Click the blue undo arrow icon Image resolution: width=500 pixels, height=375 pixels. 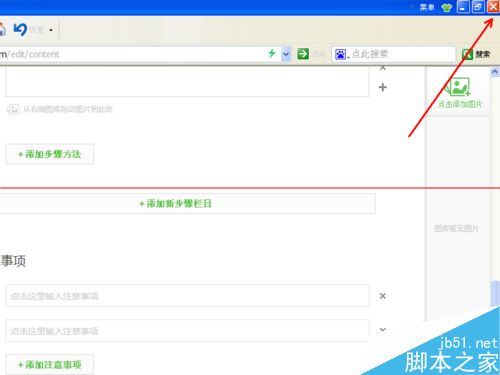pyautogui.click(x=20, y=29)
